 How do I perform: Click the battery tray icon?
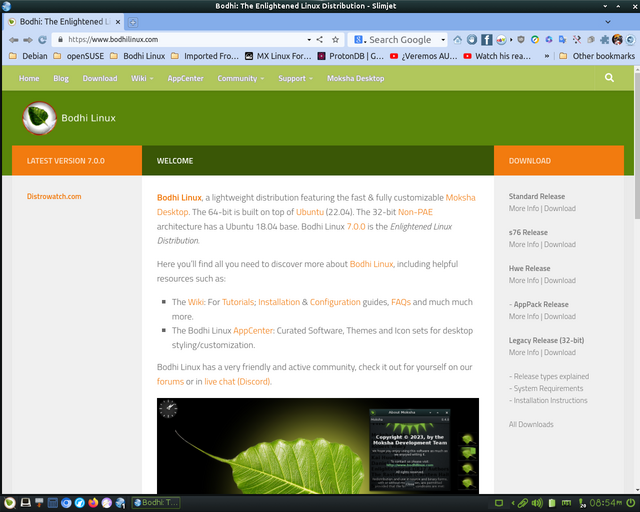[551, 503]
